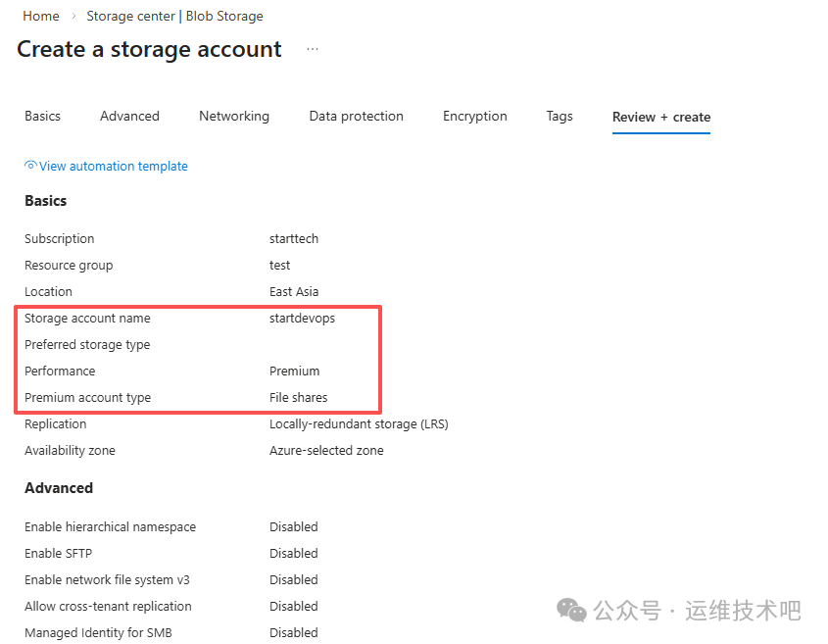Click the East Asia location value
This screenshot has width=828, height=644.
(x=294, y=292)
